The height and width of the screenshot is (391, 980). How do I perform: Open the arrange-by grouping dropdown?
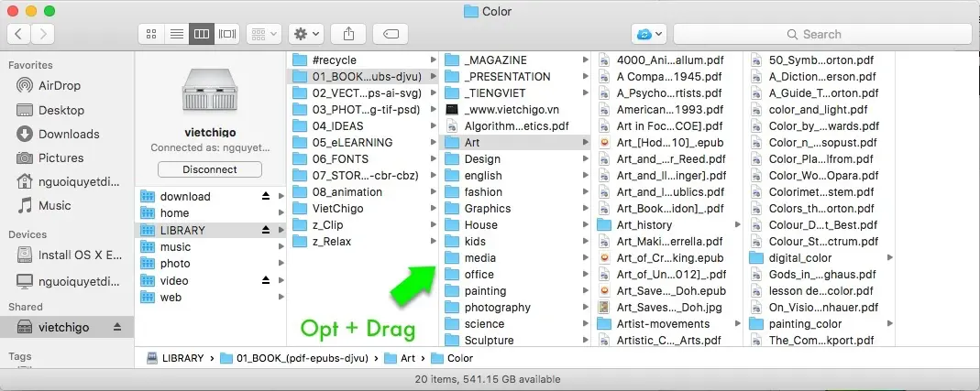263,34
